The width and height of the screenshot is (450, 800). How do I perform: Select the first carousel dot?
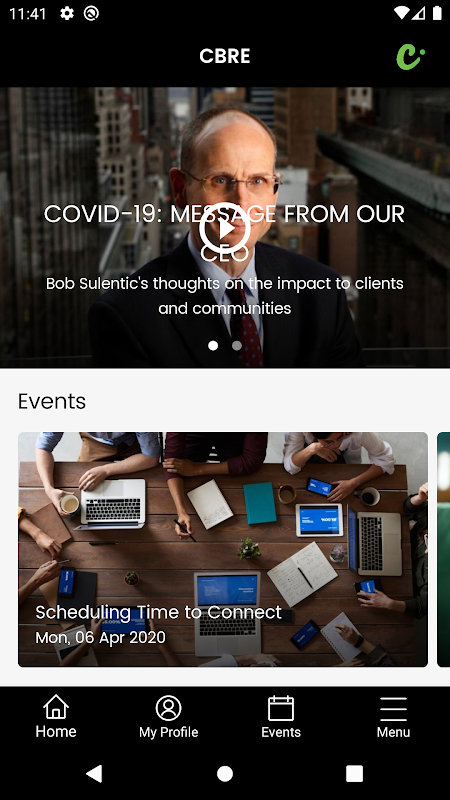point(213,345)
